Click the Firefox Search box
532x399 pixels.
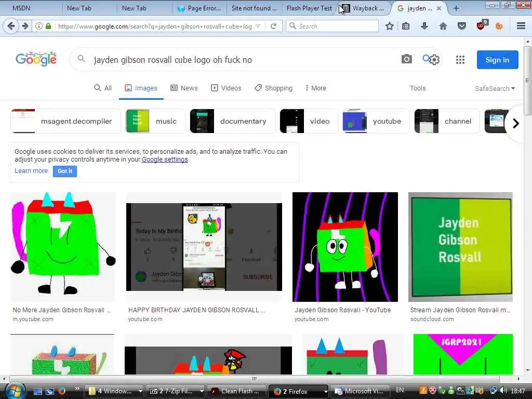[x=332, y=26]
